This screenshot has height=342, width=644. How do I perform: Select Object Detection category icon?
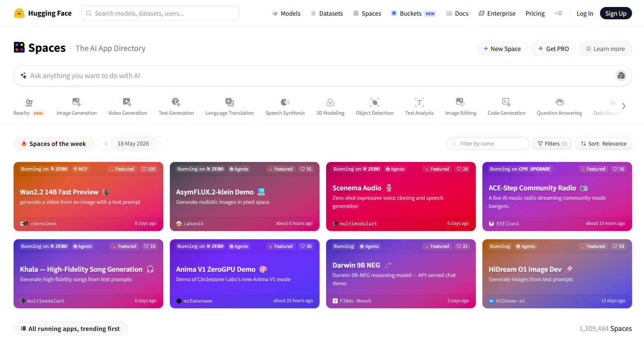375,102
